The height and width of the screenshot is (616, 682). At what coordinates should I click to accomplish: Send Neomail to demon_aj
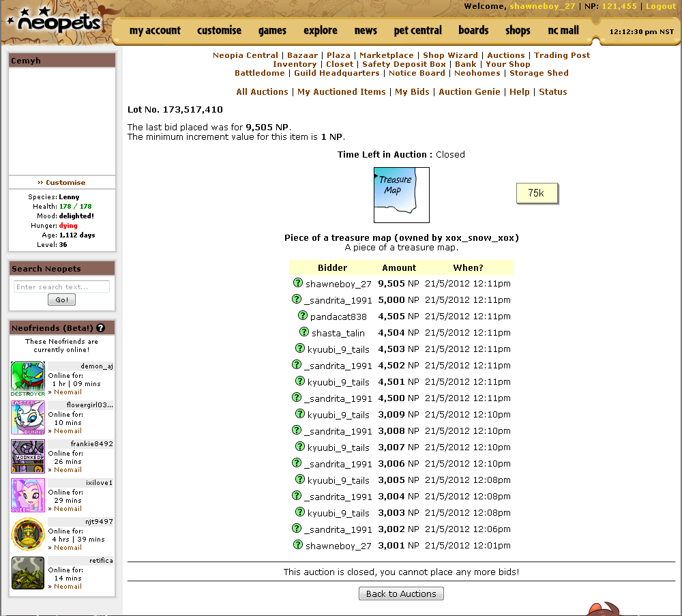[68, 392]
